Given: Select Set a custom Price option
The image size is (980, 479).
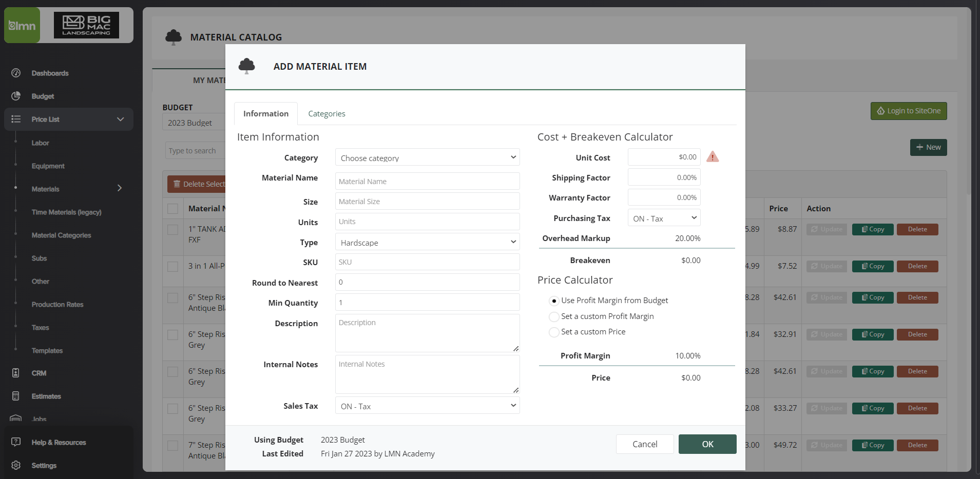Looking at the screenshot, I should coord(554,332).
